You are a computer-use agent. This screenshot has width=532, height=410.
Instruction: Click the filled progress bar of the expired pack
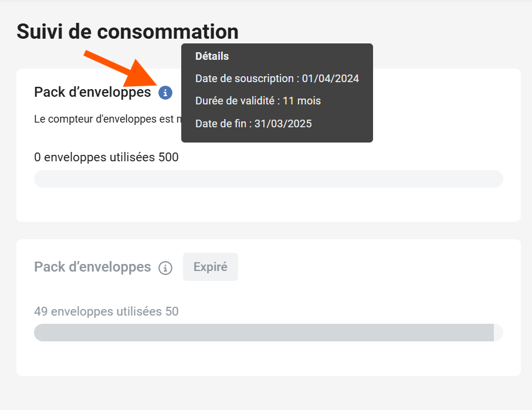click(x=263, y=333)
